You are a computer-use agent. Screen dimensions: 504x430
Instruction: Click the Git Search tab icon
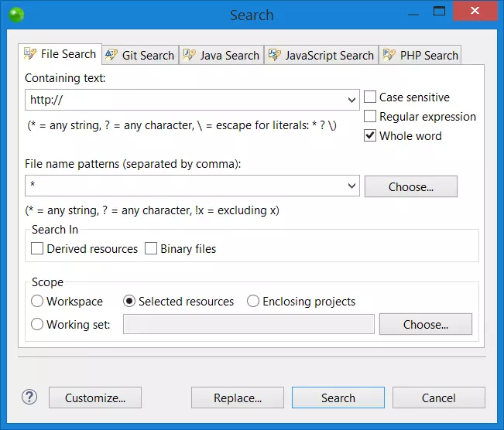pos(111,55)
